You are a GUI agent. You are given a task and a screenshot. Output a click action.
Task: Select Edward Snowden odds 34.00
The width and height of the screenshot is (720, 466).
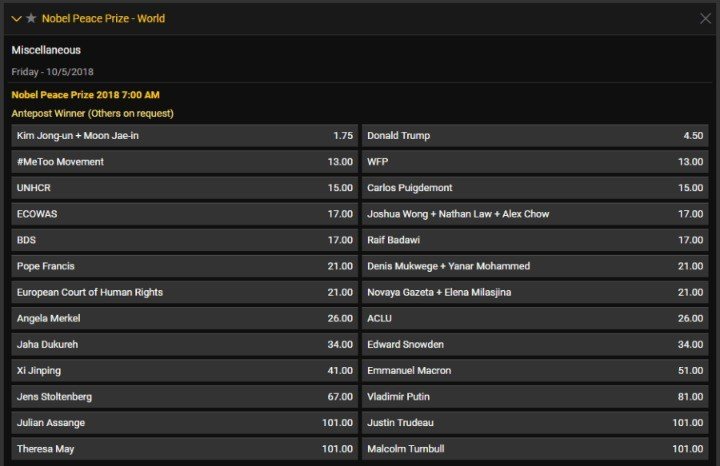click(535, 345)
